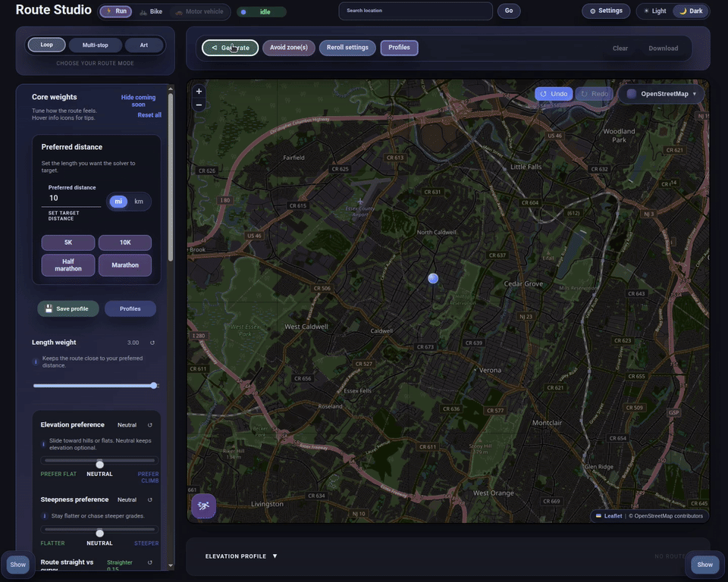The height and width of the screenshot is (582, 728).
Task: Click the blue start marker on the map
Action: (433, 278)
